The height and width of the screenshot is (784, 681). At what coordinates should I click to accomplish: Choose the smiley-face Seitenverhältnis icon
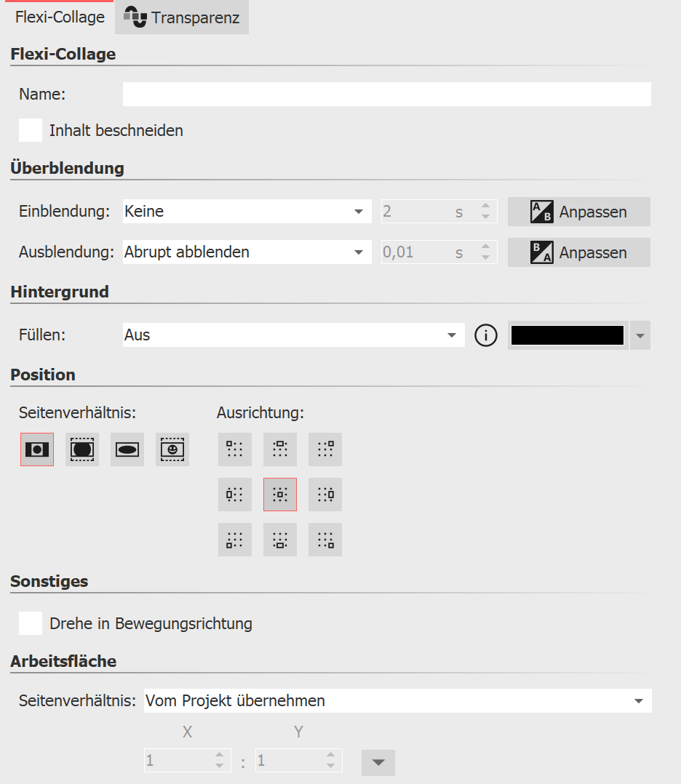coord(172,449)
